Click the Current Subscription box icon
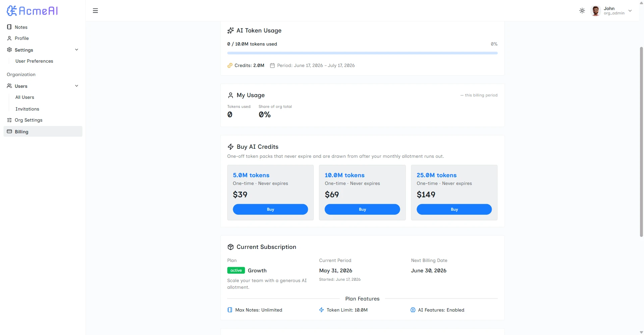Image resolution: width=644 pixels, height=335 pixels. (x=230, y=247)
